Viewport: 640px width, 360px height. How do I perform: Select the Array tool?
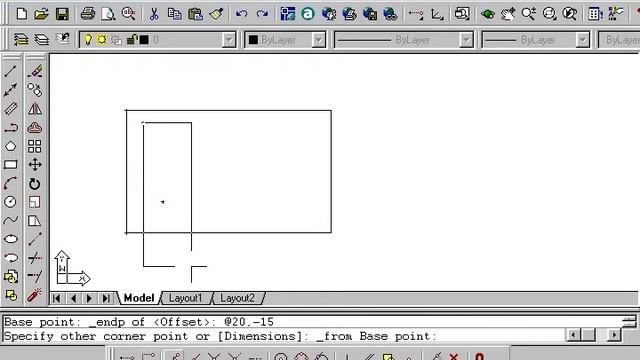pos(35,146)
